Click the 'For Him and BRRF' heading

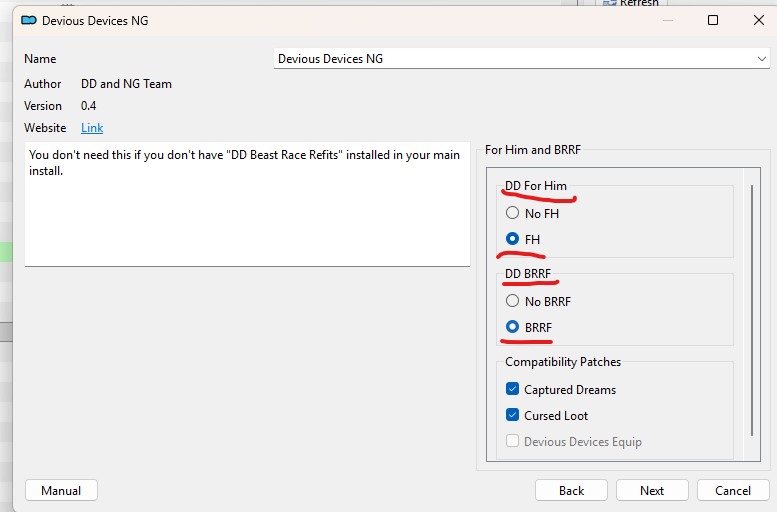point(533,150)
